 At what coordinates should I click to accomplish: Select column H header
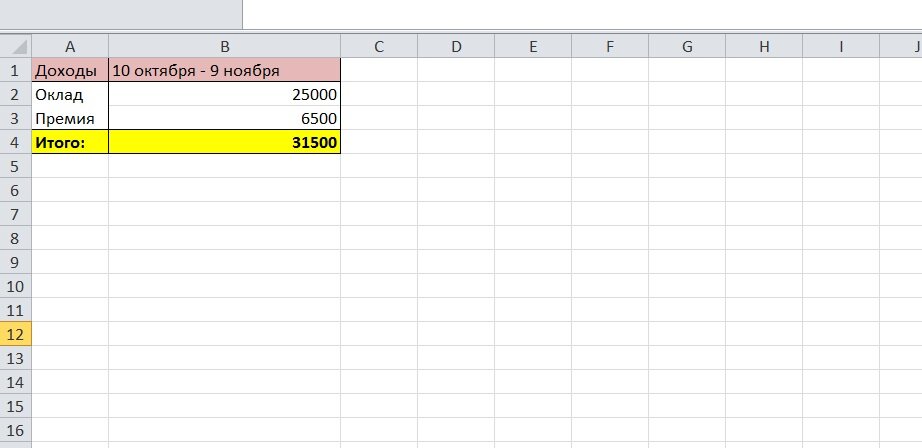[764, 46]
